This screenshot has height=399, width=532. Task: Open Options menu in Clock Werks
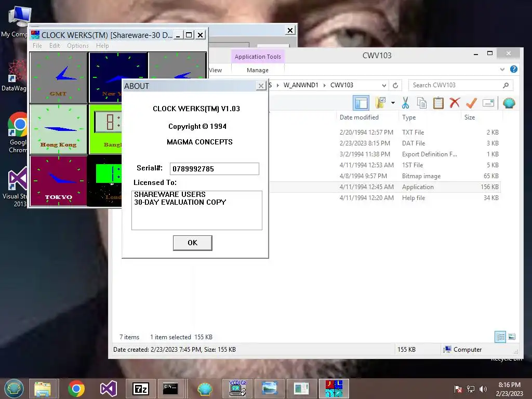pyautogui.click(x=78, y=46)
